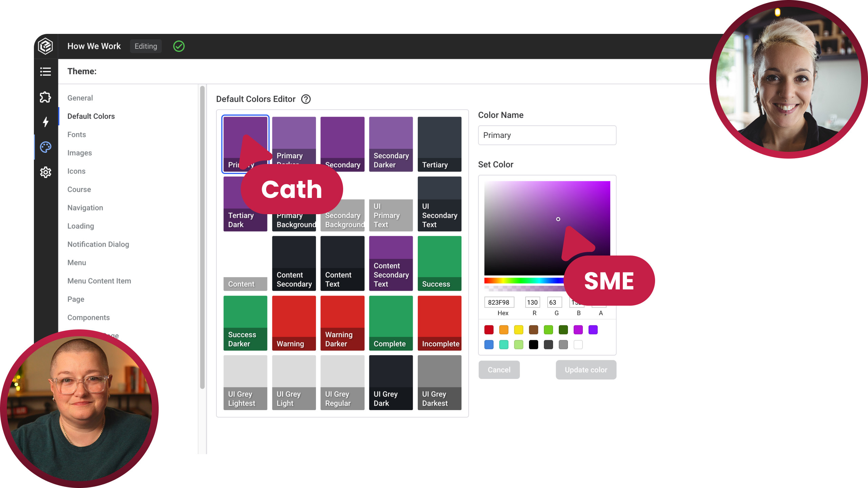Pick the purple preset swatch
The image size is (868, 488).
click(593, 329)
